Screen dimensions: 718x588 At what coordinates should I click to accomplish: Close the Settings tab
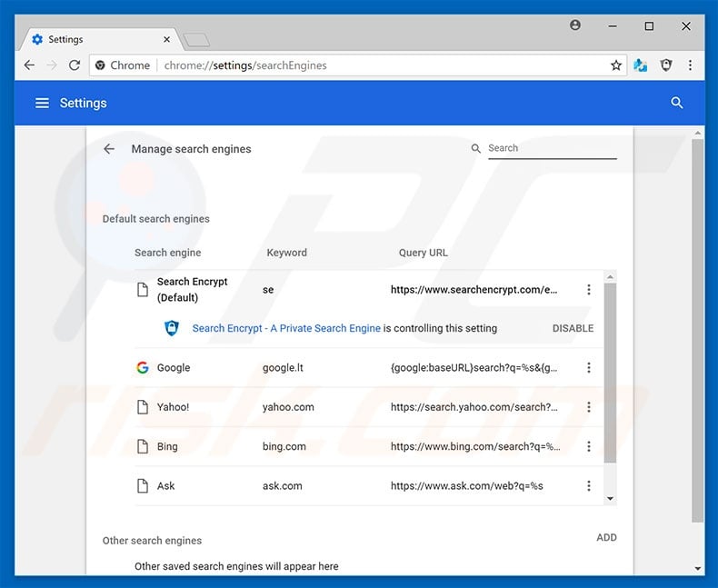pyautogui.click(x=166, y=39)
